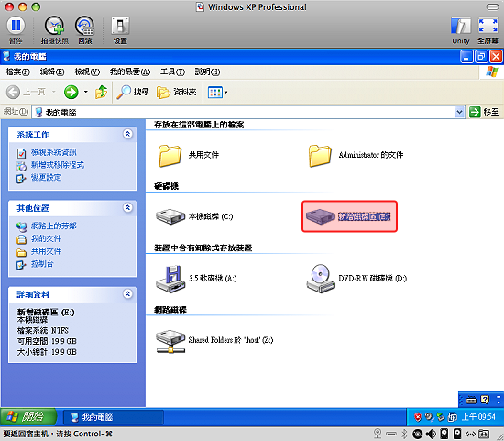This screenshot has height=441, width=504.
Task: Click the webcam icon in VMware status bar
Action: [378, 434]
